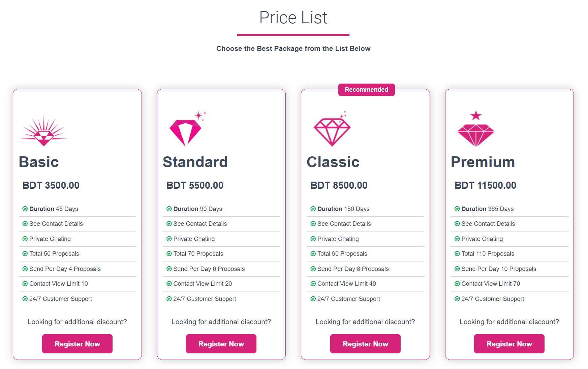Click the check icon beside Classic Contact View Limit 40
This screenshot has height=369, width=588.
pos(313,284)
